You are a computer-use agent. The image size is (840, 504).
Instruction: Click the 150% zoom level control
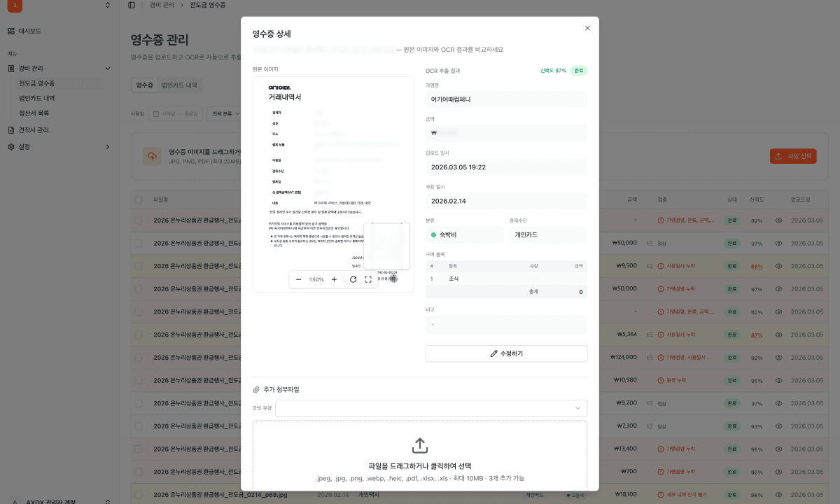click(x=316, y=279)
